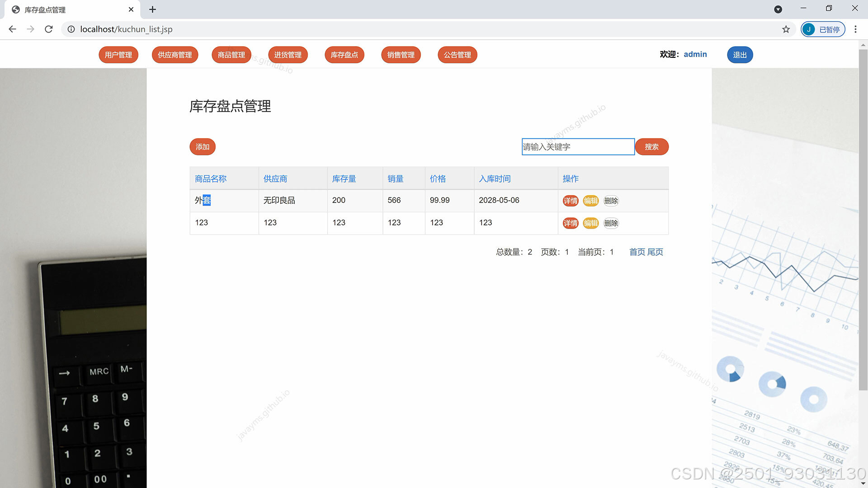Close the 库存盘点管理 browser tab
The height and width of the screenshot is (488, 868).
pyautogui.click(x=131, y=9)
